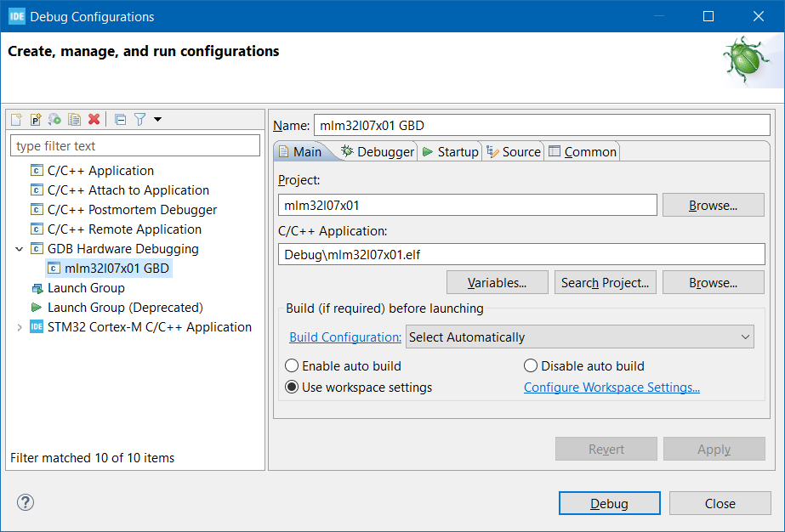Image resolution: width=785 pixels, height=532 pixels.
Task: Open the filter options dropdown arrow
Action: click(x=157, y=120)
